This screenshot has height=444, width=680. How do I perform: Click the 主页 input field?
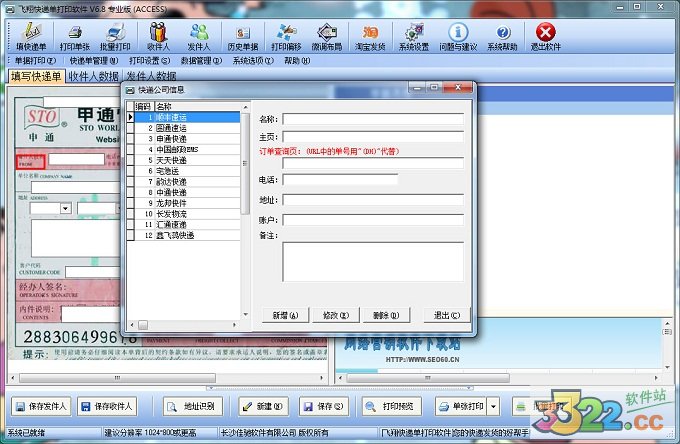[373, 137]
